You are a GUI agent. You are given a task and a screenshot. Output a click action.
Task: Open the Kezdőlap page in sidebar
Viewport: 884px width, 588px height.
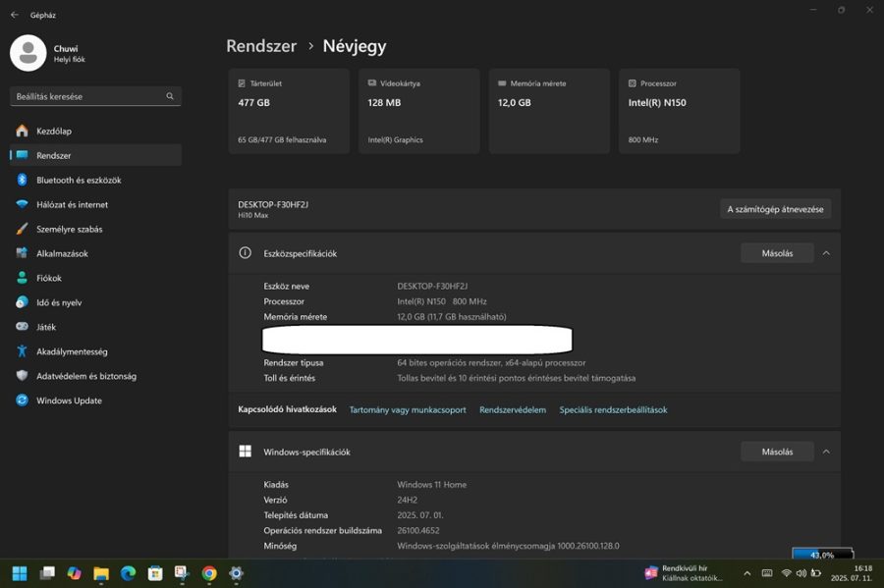54,131
